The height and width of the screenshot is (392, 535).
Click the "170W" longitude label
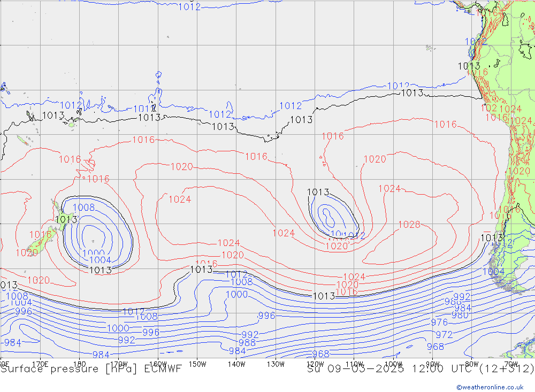point(119,364)
